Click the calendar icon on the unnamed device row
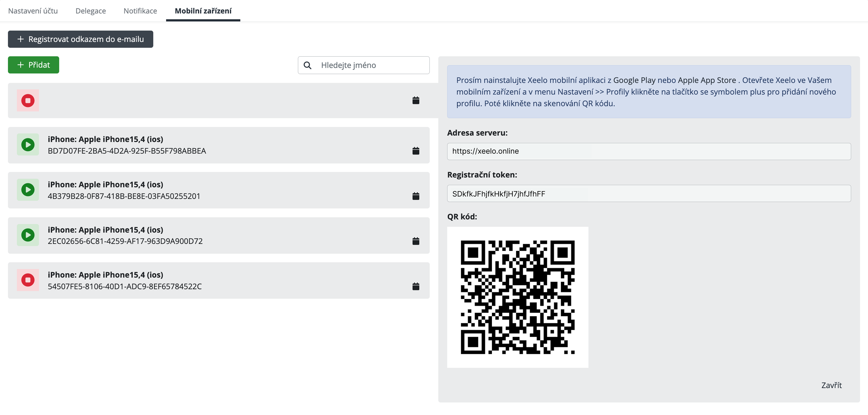Screen dimensions: 868x415 pyautogui.click(x=416, y=100)
